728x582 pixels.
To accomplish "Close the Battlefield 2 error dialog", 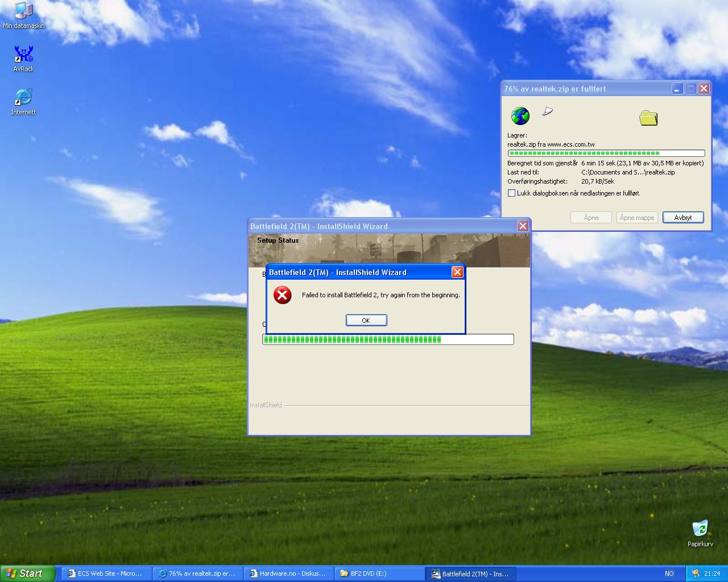I will [x=457, y=272].
